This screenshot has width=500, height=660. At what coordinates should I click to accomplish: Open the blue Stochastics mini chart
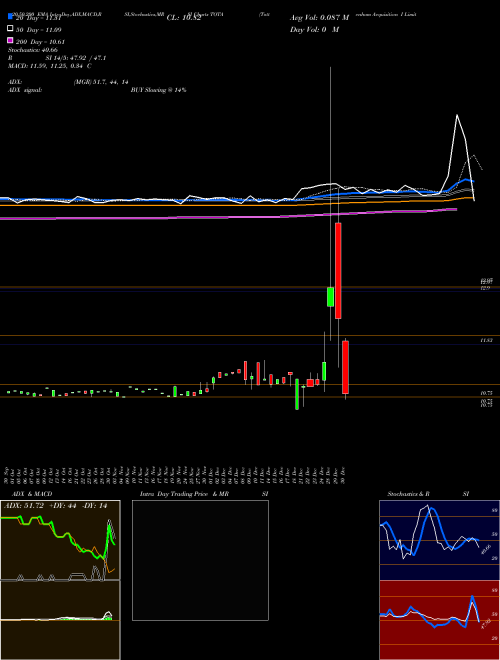(439, 540)
